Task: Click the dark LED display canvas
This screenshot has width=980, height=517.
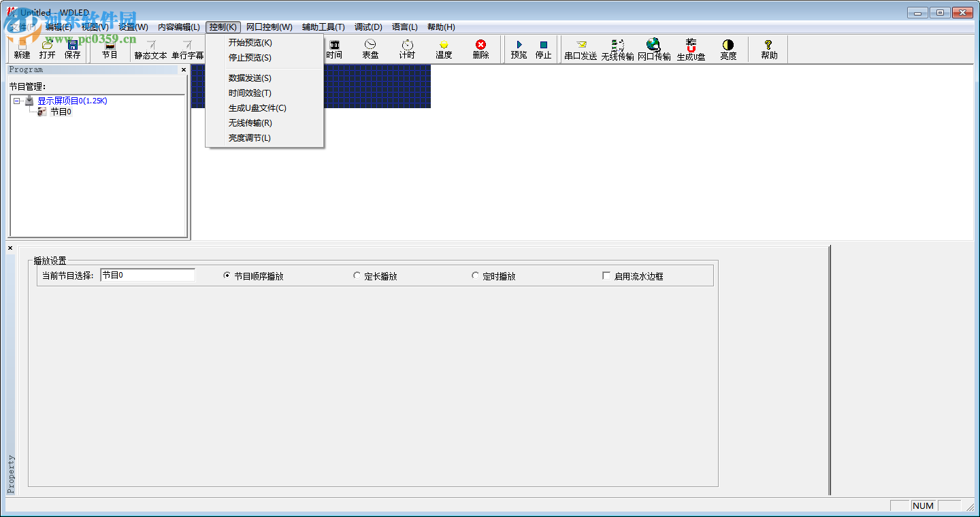Action: click(377, 86)
